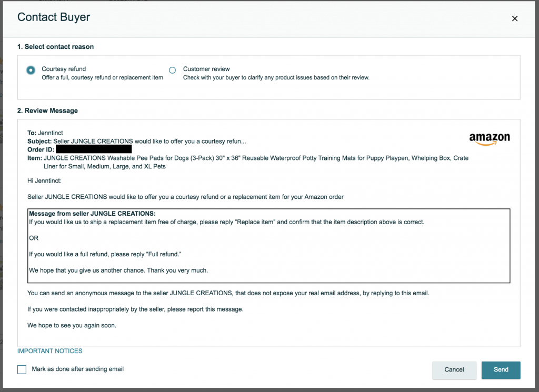Click 'We hope to see you again soon.'
Image resolution: width=539 pixels, height=392 pixels.
(72, 325)
